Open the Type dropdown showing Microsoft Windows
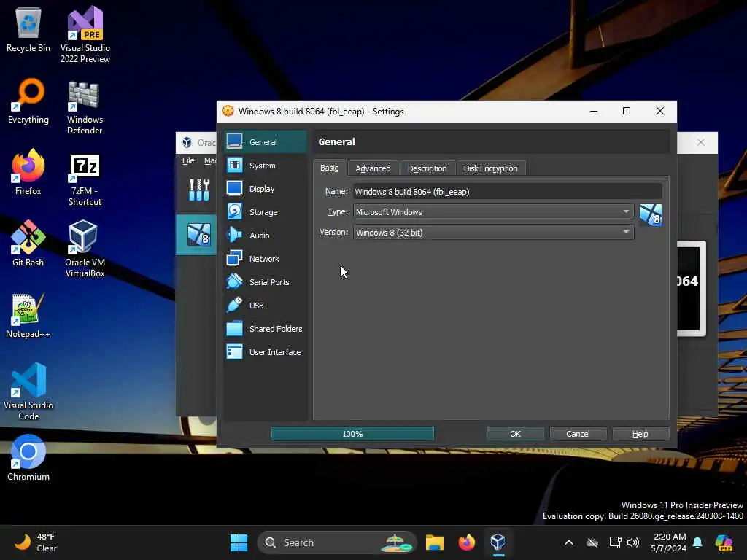This screenshot has height=560, width=747. point(494,212)
